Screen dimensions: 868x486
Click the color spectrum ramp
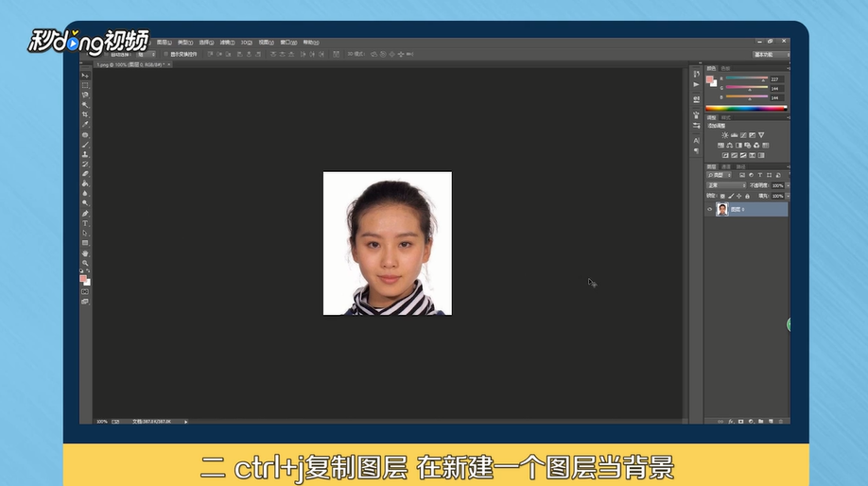(746, 109)
